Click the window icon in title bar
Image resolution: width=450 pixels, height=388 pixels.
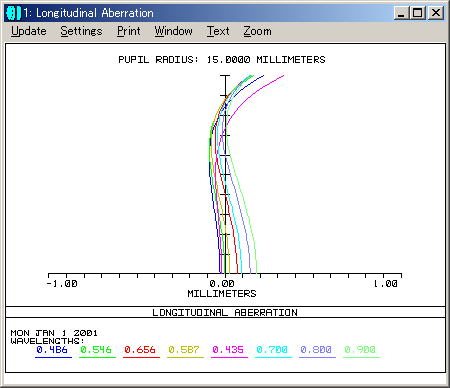coord(13,13)
